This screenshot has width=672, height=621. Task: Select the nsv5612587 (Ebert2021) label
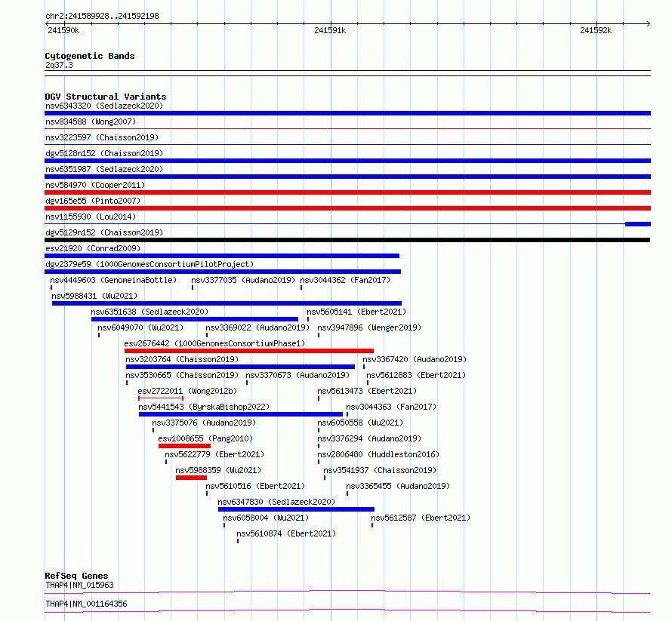click(421, 518)
